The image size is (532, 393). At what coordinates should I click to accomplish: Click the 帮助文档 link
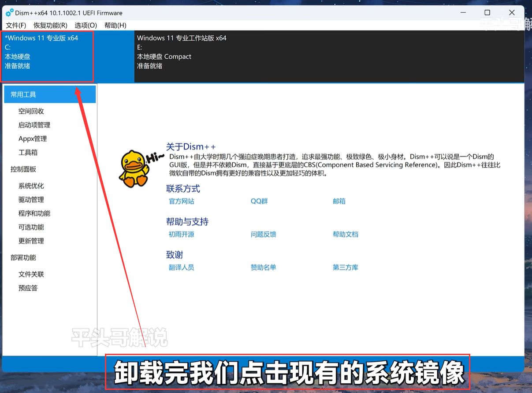coord(345,234)
